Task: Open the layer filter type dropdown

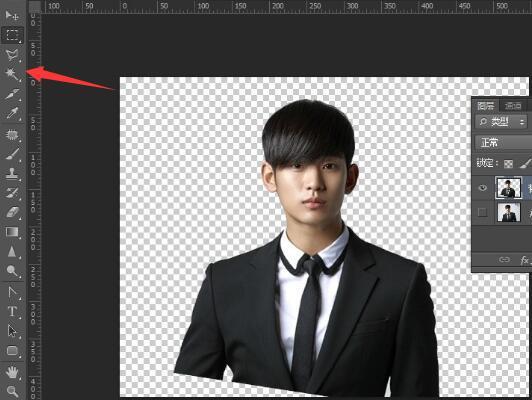Action: 501,122
